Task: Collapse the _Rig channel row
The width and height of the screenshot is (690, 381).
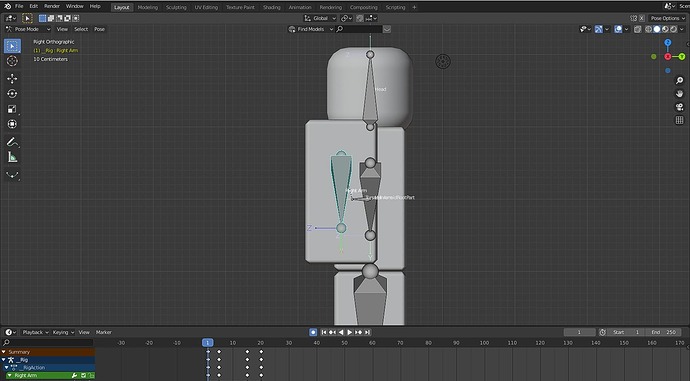Action: 4,360
